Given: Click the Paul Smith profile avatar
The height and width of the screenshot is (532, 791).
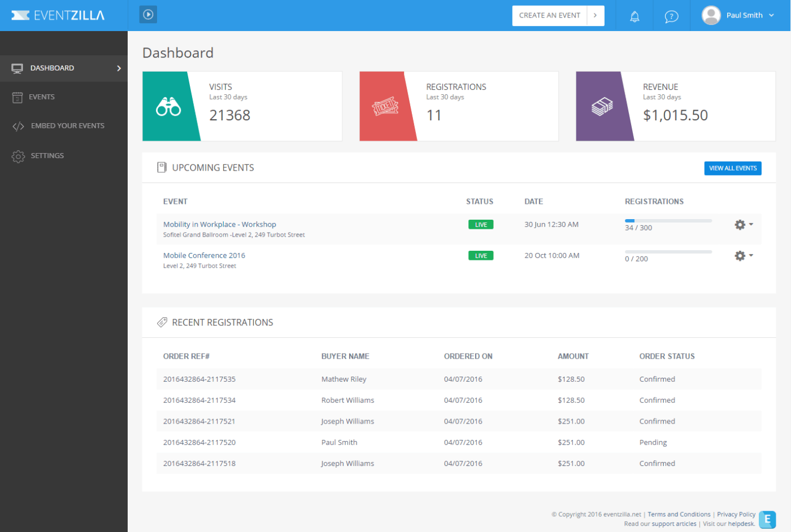Looking at the screenshot, I should click(711, 15).
